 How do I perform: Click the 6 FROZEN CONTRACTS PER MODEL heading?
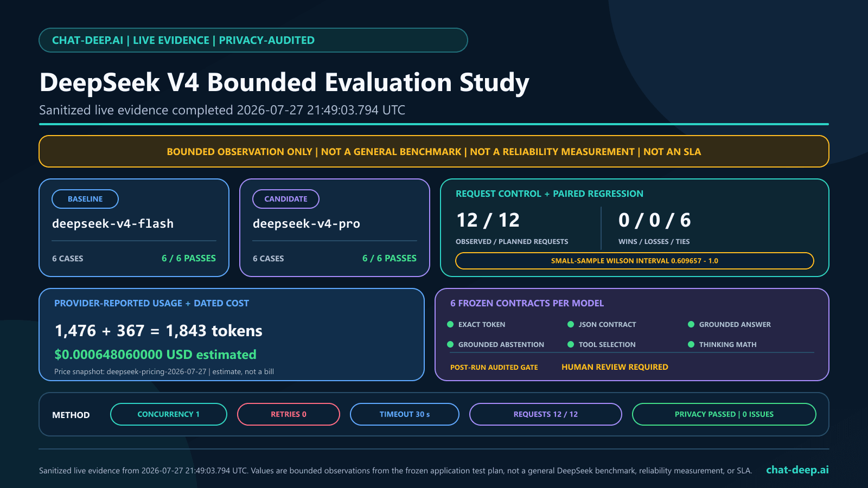click(x=527, y=303)
